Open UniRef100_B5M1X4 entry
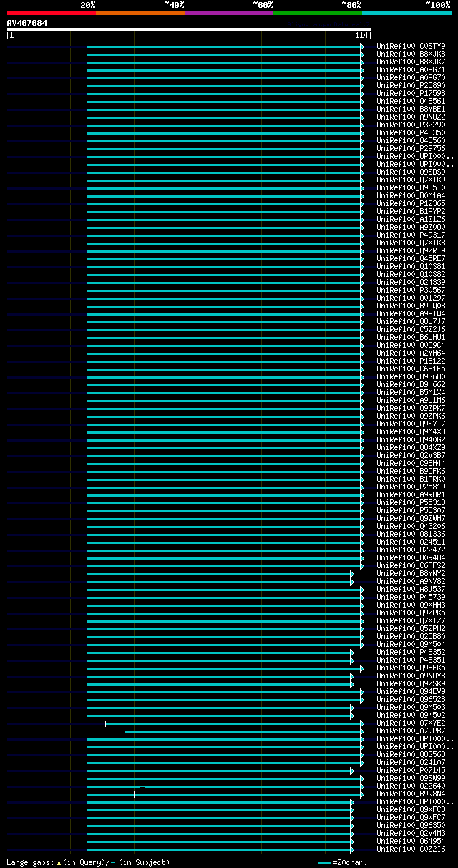 (411, 392)
